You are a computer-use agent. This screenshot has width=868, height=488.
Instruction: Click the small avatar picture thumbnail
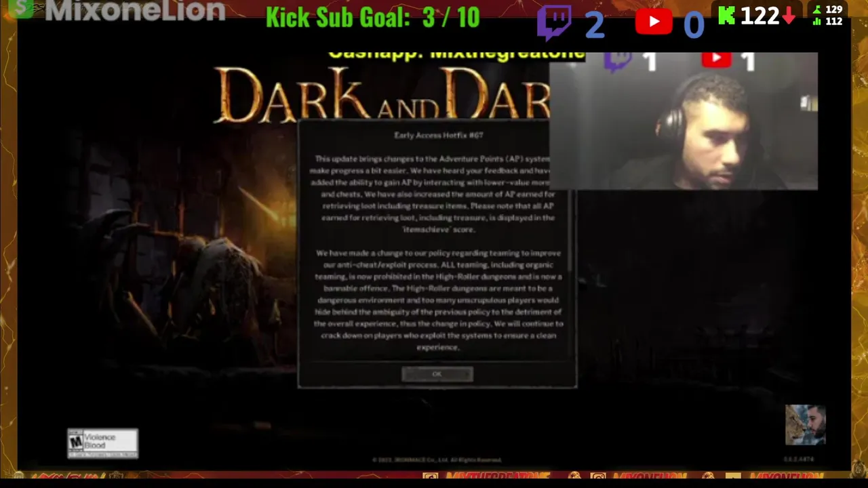tap(806, 425)
